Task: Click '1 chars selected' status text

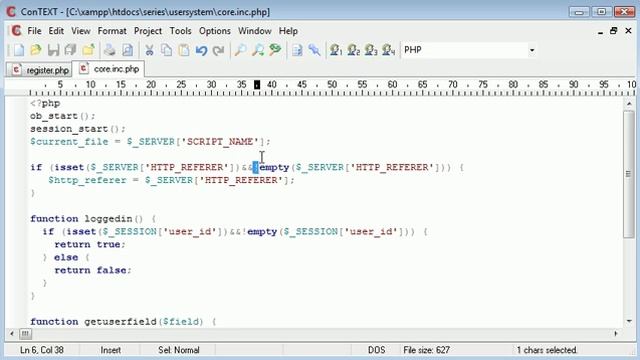Action: tap(547, 350)
